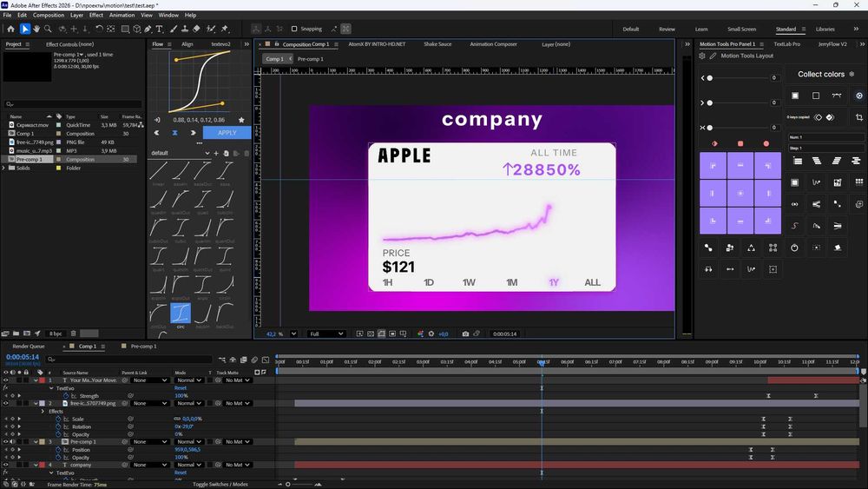Viewport: 868px width, 489px height.
Task: Switch to the Small Screen workspace
Action: tap(741, 29)
